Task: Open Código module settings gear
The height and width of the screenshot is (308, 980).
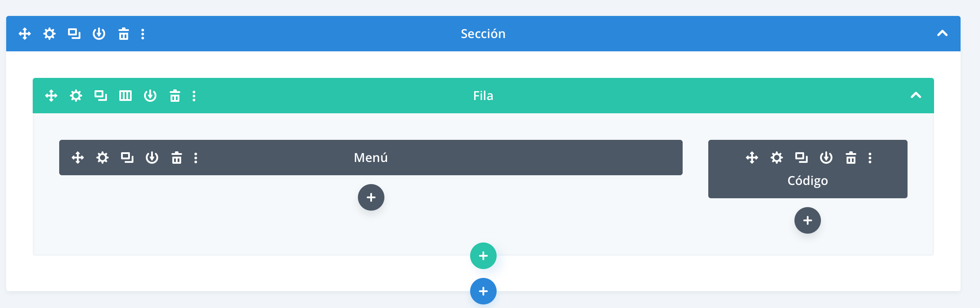Action: [777, 158]
